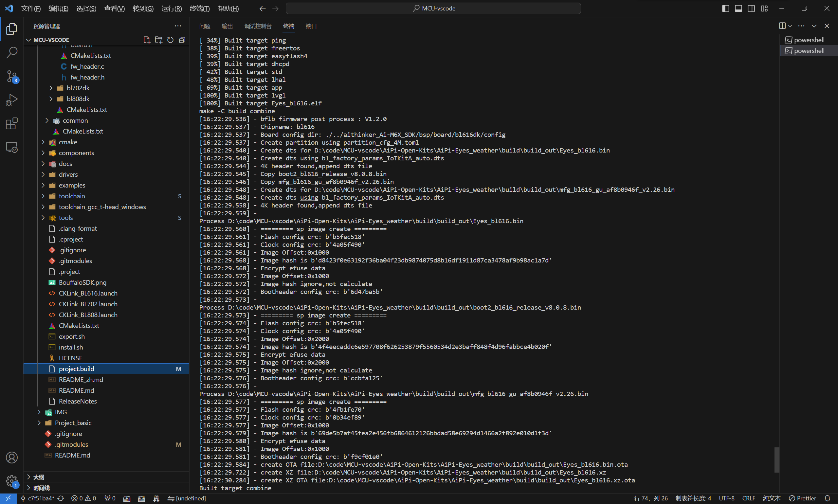Open the 文件(F) menu
This screenshot has height=504, width=838.
click(31, 9)
